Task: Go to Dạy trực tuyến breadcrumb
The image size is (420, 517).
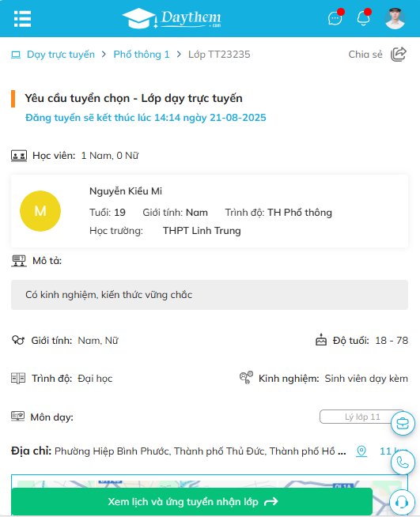Action: (61, 55)
